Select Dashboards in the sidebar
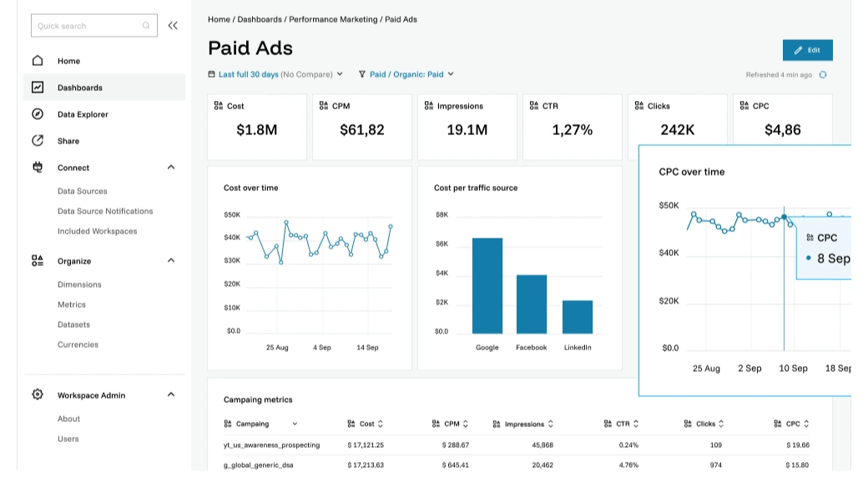 click(x=79, y=88)
